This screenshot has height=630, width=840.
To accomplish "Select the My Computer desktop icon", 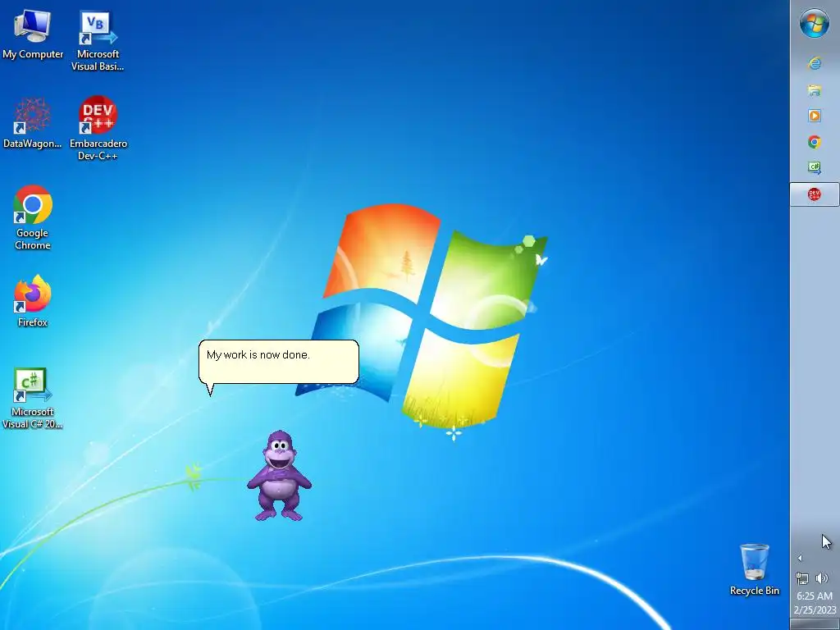I will coord(33,34).
